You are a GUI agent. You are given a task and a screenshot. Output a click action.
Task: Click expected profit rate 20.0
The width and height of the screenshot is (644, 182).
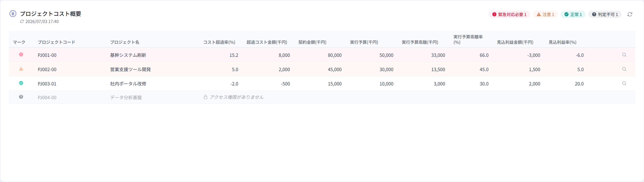(579, 84)
